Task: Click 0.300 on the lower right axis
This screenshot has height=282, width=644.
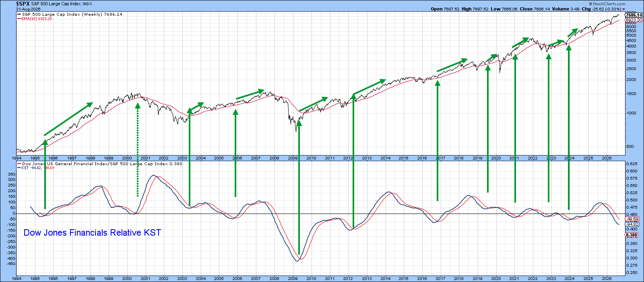Action: coord(632,258)
